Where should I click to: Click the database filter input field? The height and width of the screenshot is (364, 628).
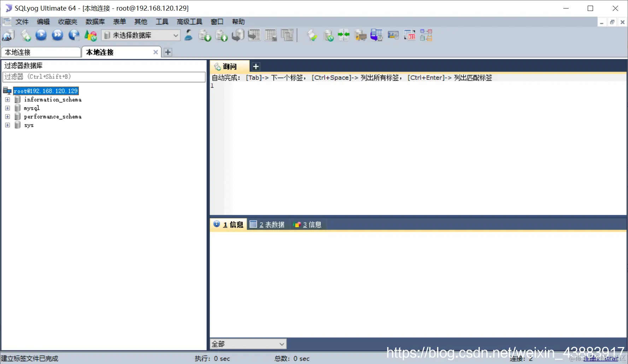(104, 77)
